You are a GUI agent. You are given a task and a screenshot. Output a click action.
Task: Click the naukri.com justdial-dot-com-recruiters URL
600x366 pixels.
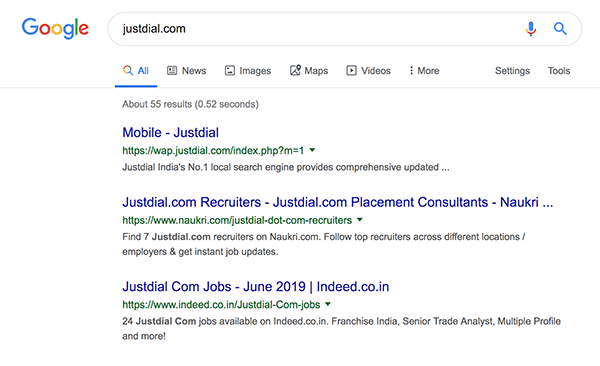point(237,220)
